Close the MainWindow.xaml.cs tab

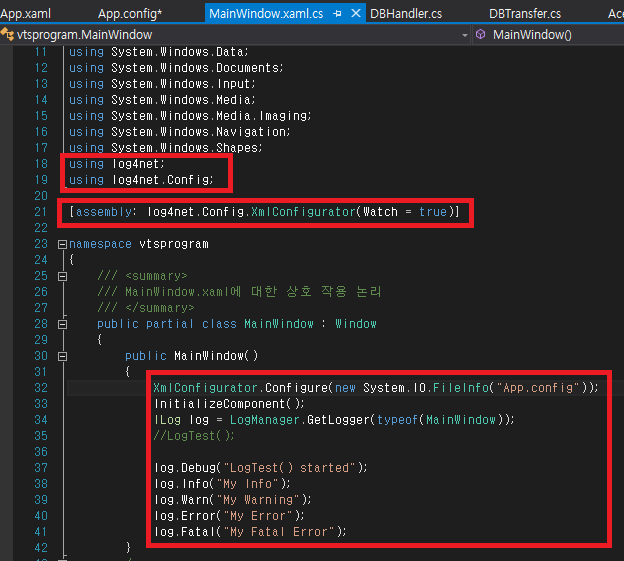(356, 14)
